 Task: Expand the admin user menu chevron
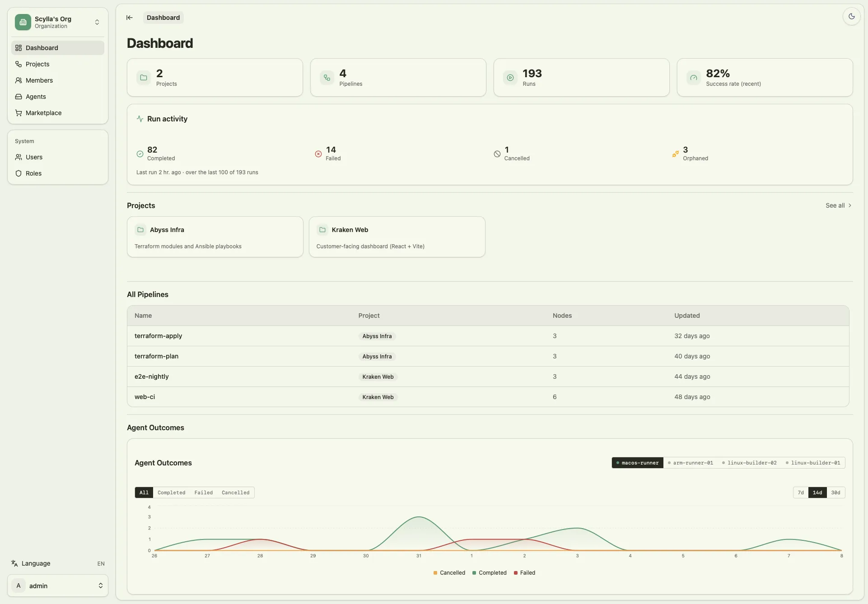tap(101, 585)
